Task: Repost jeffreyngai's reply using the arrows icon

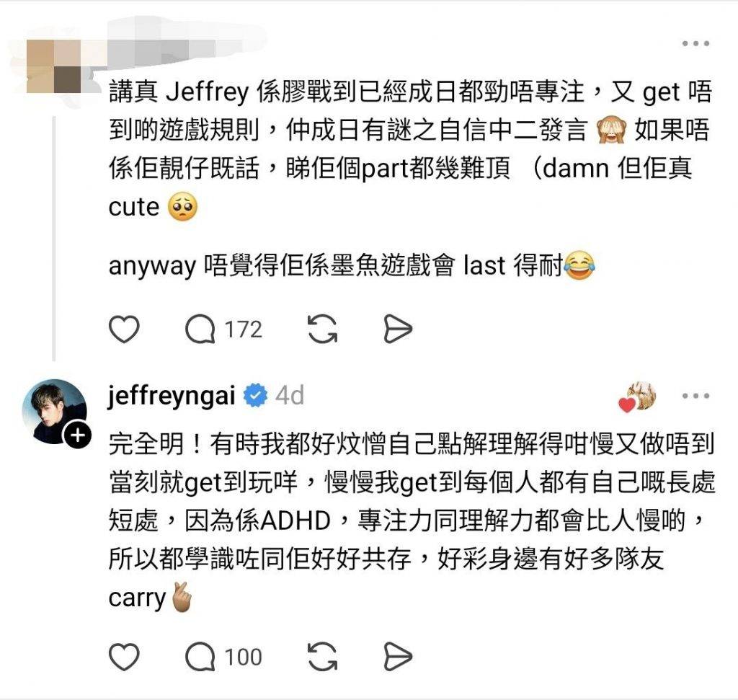Action: pyautogui.click(x=322, y=656)
